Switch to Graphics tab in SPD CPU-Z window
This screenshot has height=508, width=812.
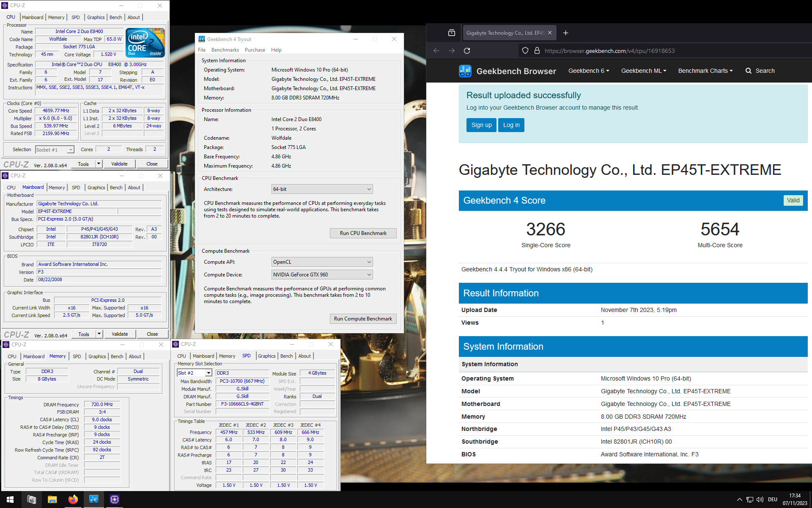(x=267, y=356)
